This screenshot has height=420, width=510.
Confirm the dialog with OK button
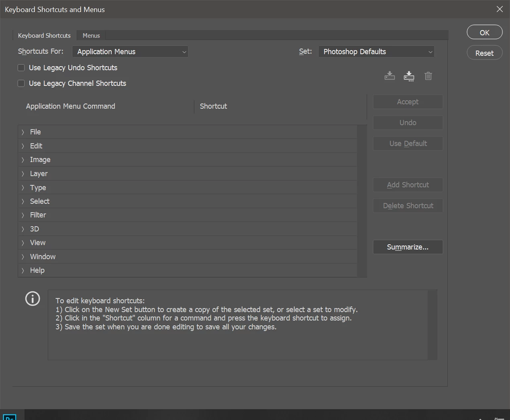point(485,32)
